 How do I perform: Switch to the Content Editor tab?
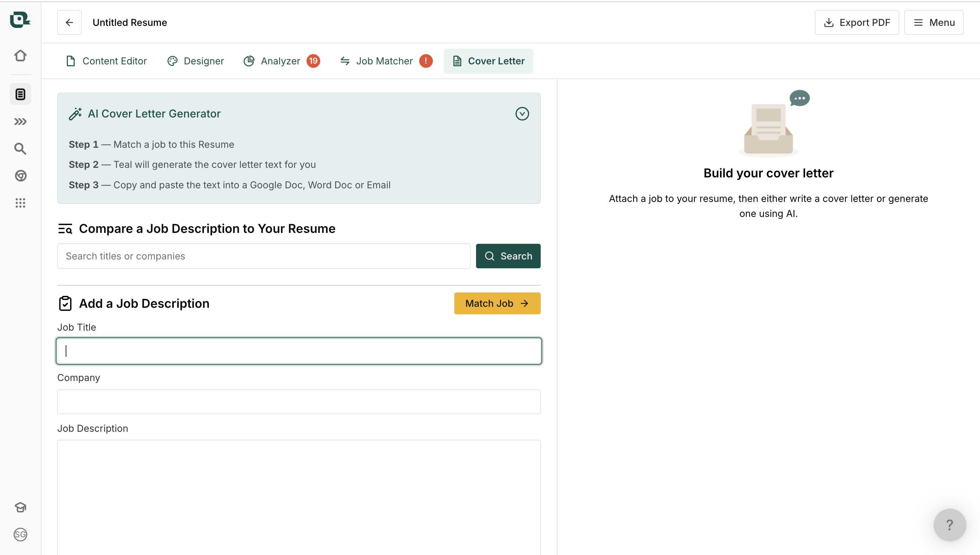coord(106,61)
